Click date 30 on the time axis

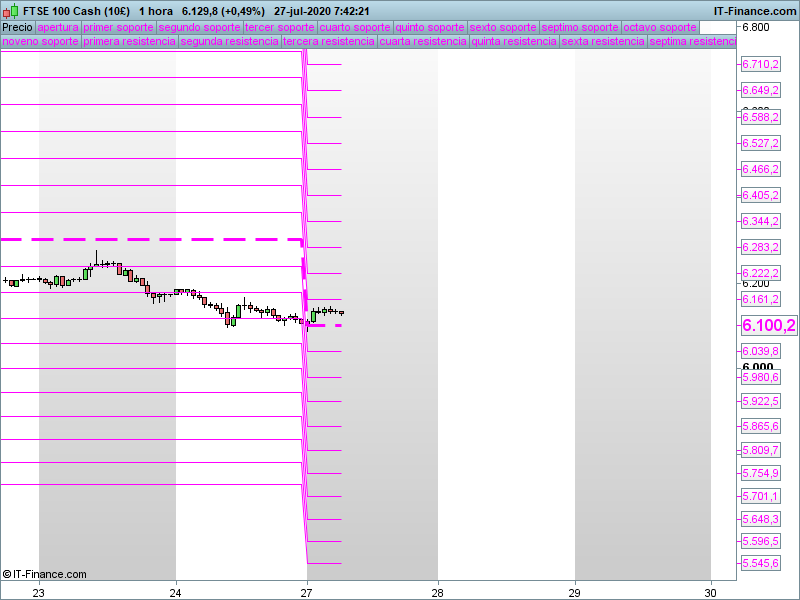click(x=711, y=593)
